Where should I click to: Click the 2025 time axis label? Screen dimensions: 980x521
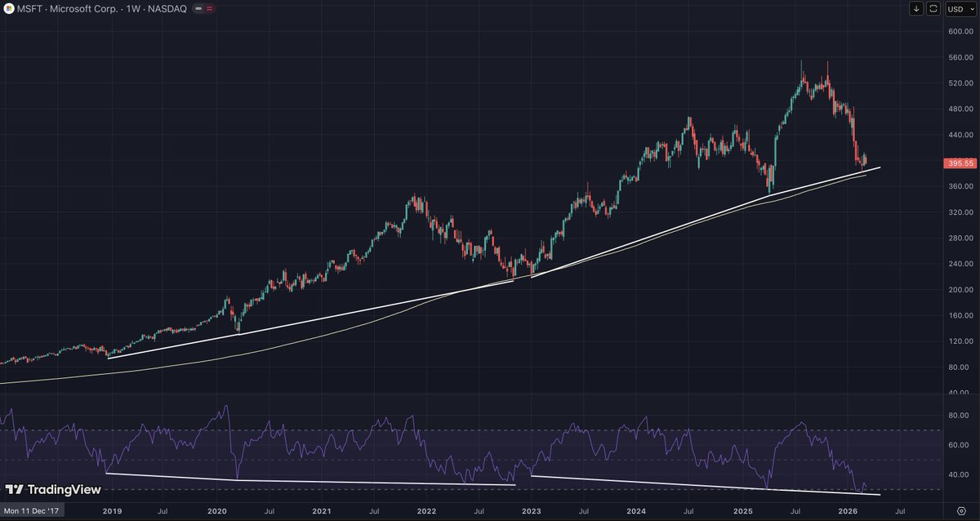(x=742, y=510)
